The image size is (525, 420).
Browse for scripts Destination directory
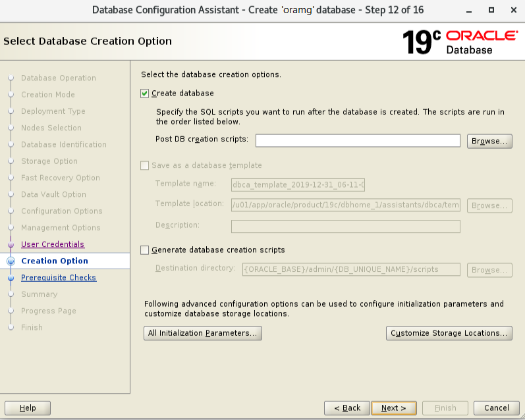(x=489, y=270)
